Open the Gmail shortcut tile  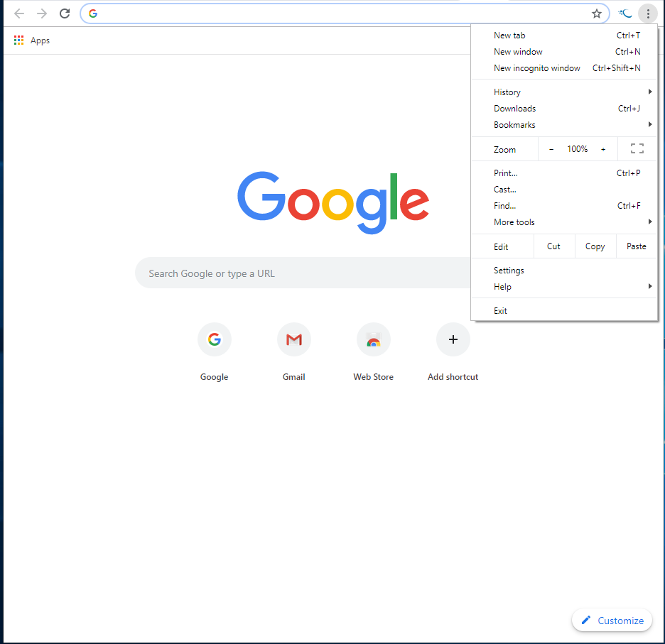294,339
